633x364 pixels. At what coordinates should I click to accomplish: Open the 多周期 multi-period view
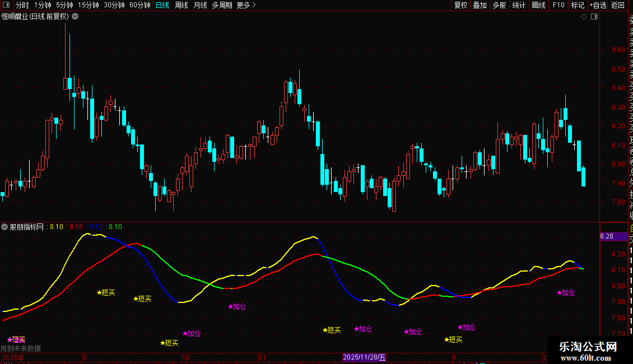(x=222, y=5)
